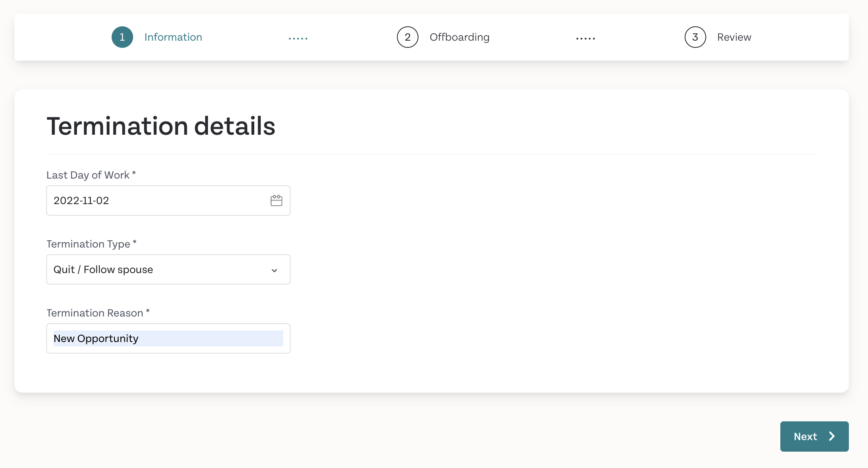The width and height of the screenshot is (868, 468).
Task: Expand the Termination Type chevron arrow
Action: point(274,270)
